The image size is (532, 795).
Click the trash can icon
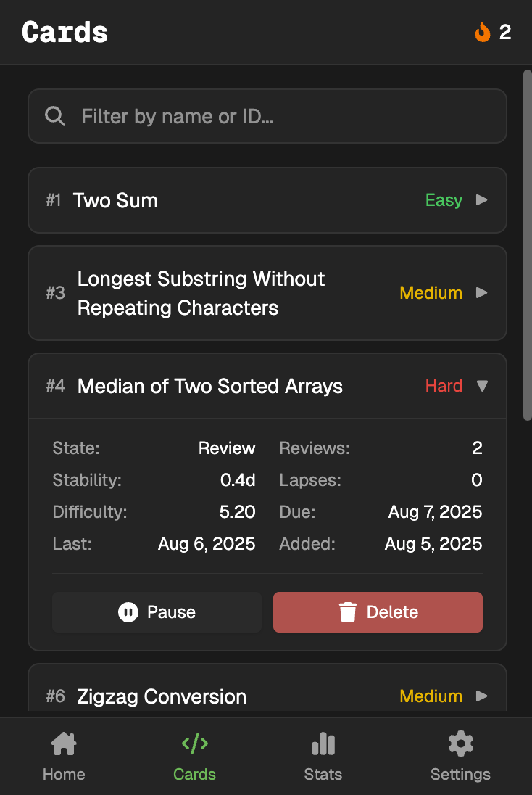pos(348,612)
